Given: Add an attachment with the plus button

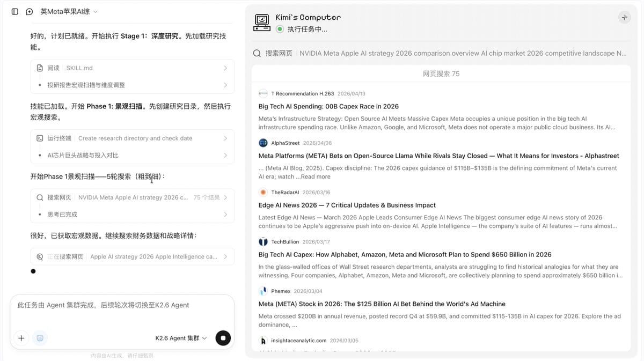Looking at the screenshot, I should (21, 338).
